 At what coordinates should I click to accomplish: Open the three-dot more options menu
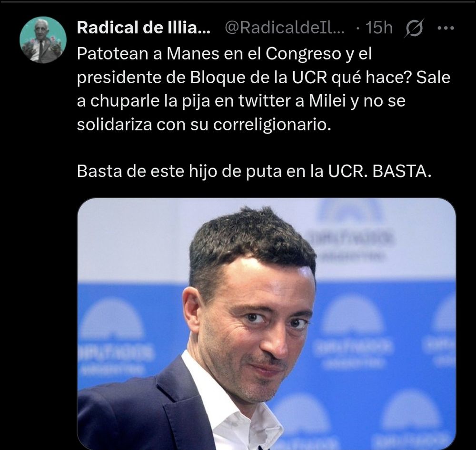tap(446, 28)
